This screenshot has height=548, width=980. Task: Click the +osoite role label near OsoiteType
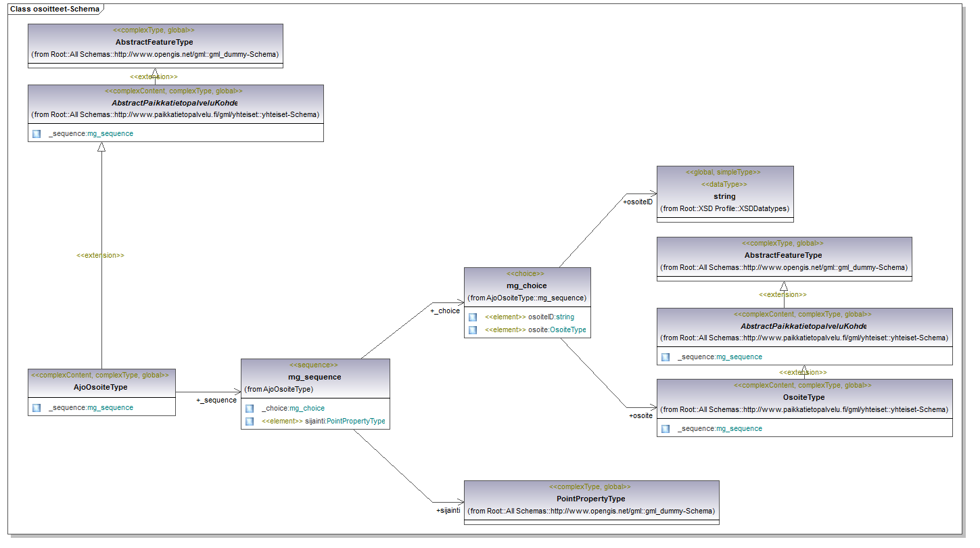(x=640, y=415)
